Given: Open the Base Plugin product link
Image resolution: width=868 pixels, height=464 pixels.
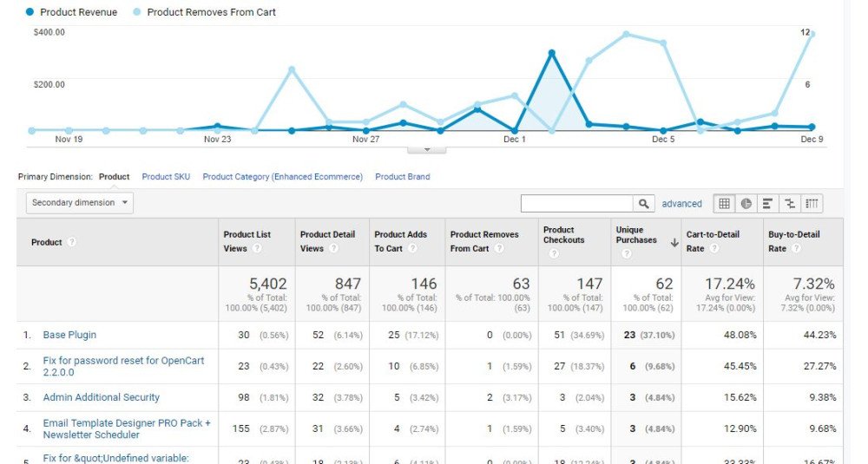Looking at the screenshot, I should pyautogui.click(x=69, y=335).
